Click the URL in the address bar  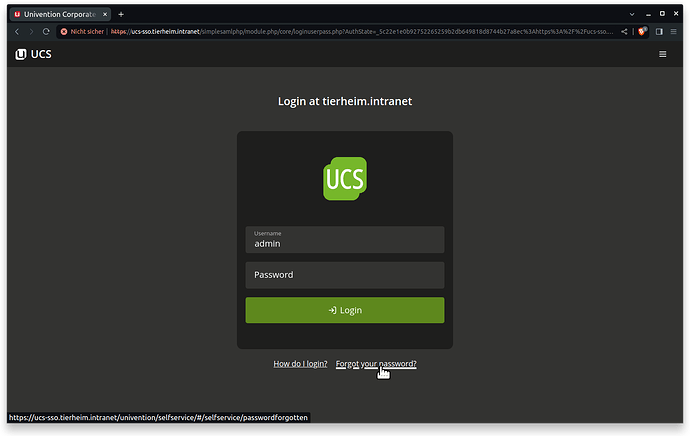[361, 32]
